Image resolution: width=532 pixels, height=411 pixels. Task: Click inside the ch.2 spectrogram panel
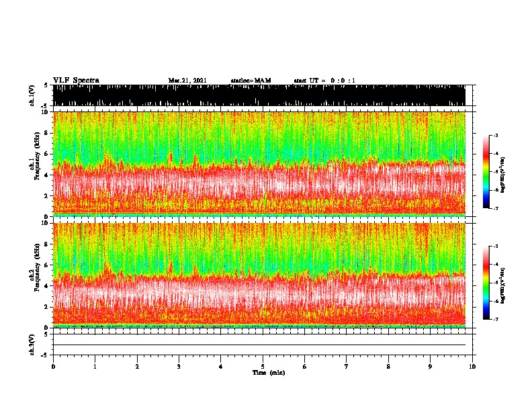[x=259, y=275]
